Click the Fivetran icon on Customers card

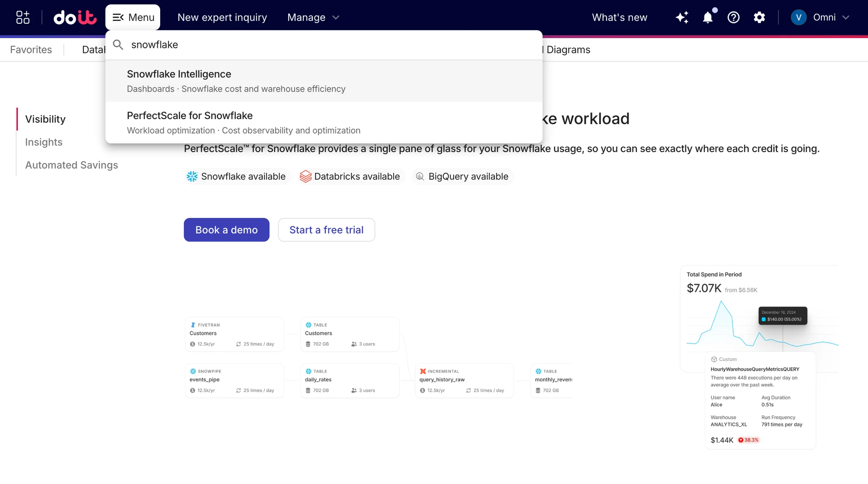pos(193,325)
